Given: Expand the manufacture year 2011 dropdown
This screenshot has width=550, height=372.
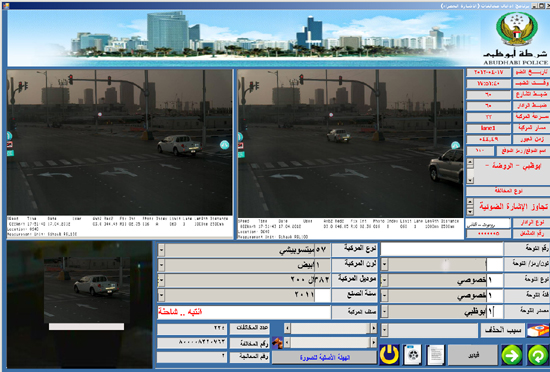Looking at the screenshot, I should [x=161, y=296].
